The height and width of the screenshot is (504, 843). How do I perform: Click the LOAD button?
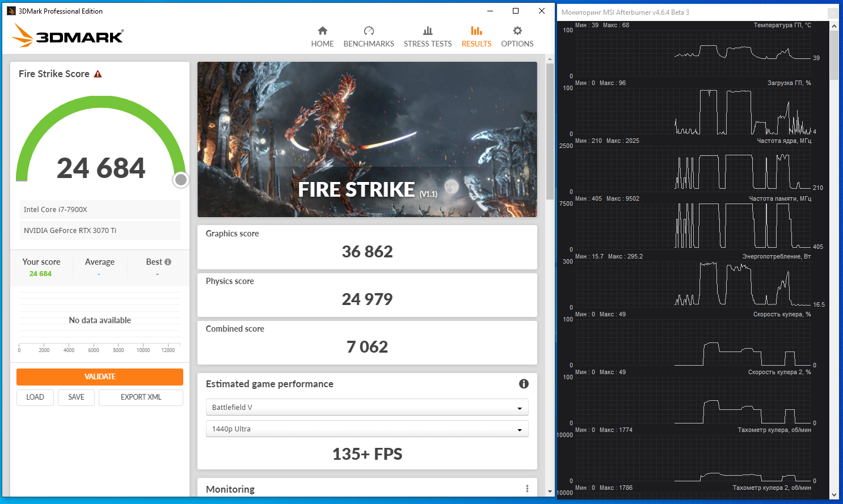click(35, 397)
